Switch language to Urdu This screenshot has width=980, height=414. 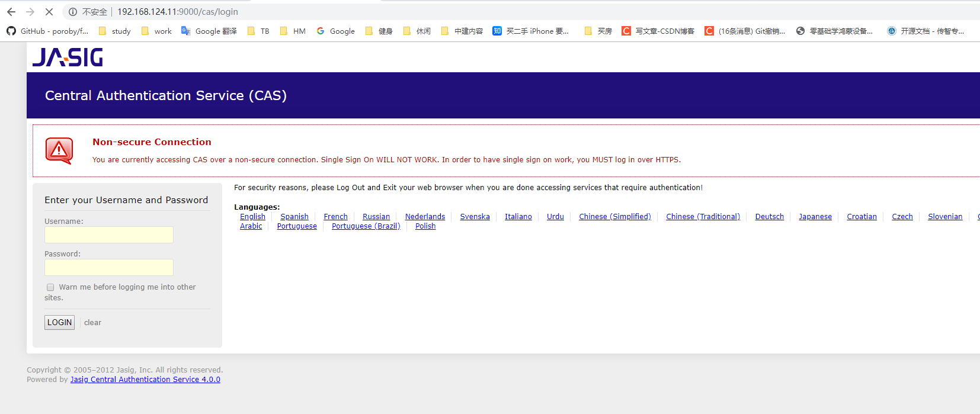555,217
